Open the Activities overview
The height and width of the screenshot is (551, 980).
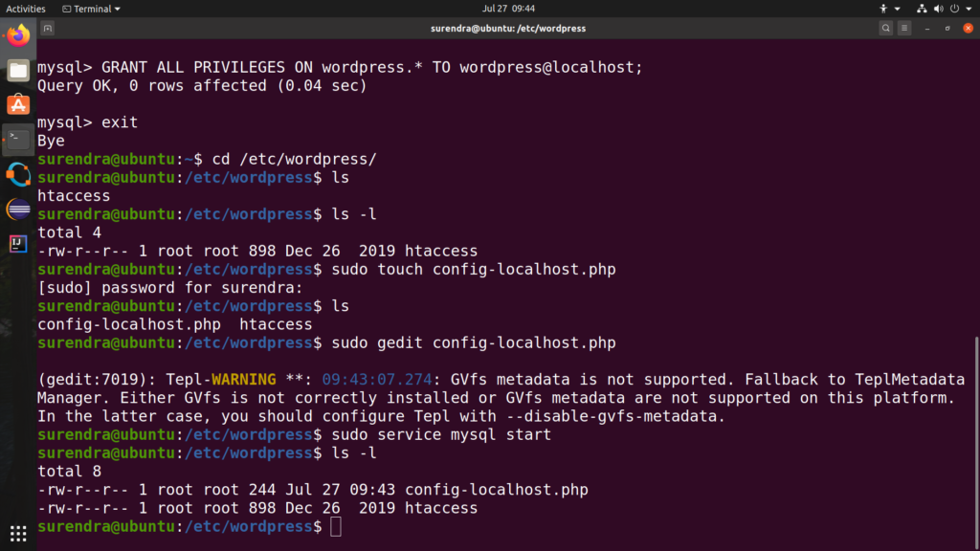[x=26, y=9]
